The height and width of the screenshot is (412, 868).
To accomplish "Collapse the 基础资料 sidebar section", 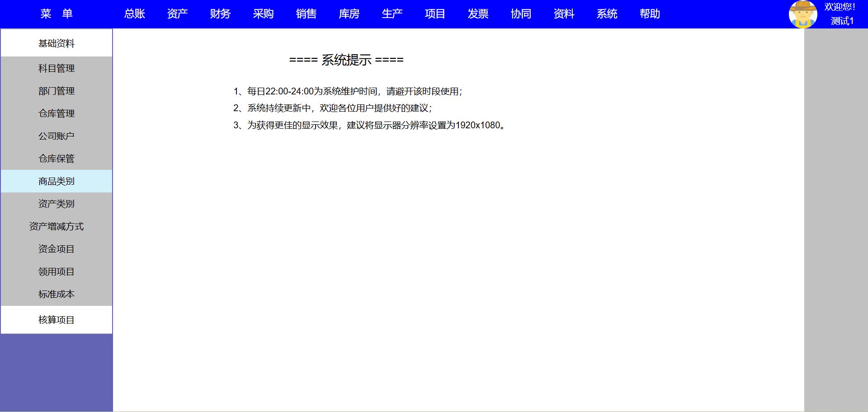I will click(x=57, y=43).
